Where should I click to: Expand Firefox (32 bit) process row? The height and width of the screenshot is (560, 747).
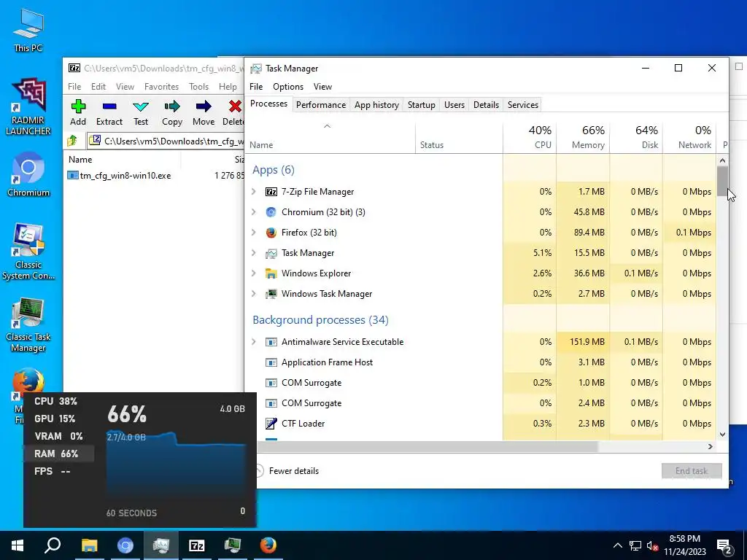[254, 233]
